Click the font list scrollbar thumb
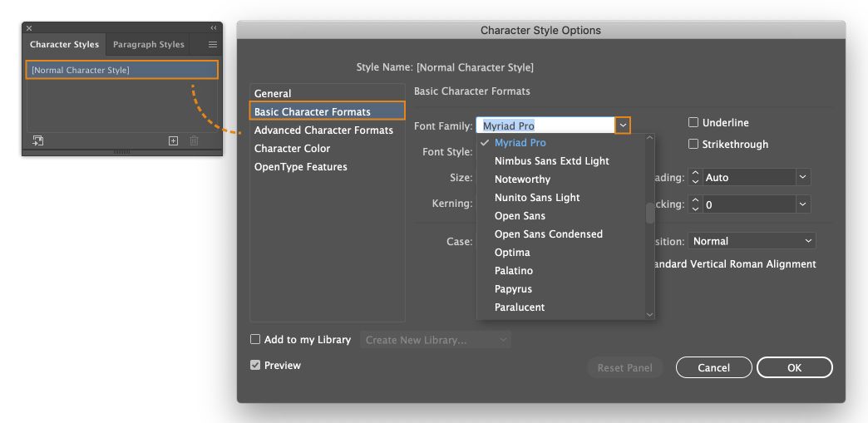Image resolution: width=868 pixels, height=423 pixels. pos(650,214)
